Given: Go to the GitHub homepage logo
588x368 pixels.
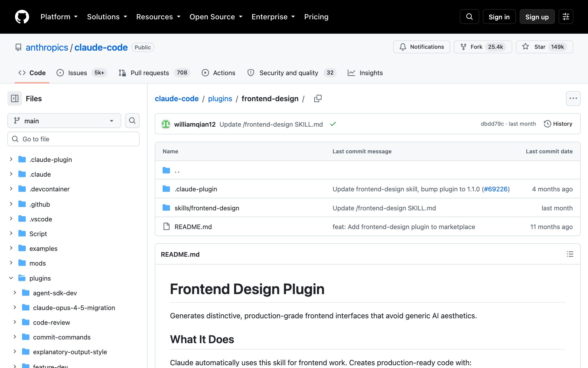Looking at the screenshot, I should [x=22, y=17].
